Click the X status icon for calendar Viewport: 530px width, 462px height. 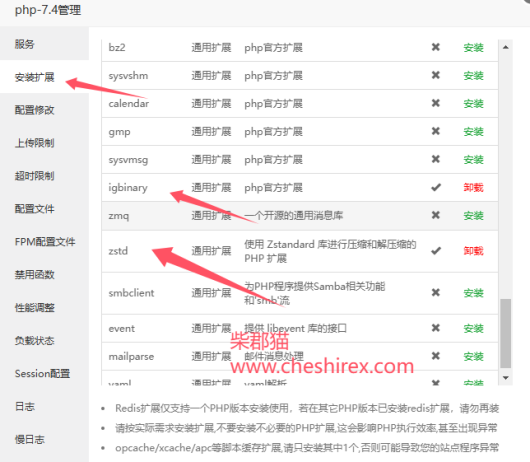click(x=436, y=103)
